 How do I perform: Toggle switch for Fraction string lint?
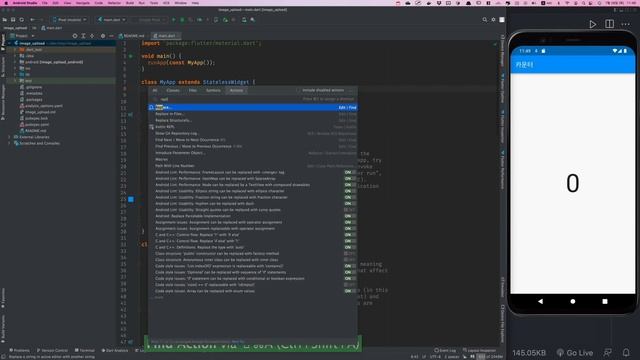[x=350, y=197]
